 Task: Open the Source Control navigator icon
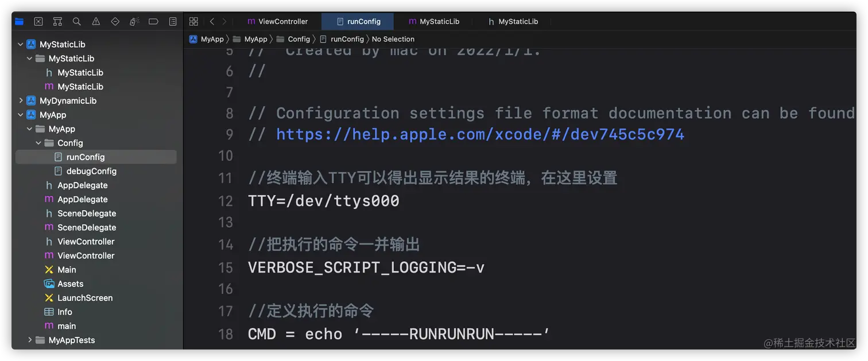pos(38,21)
